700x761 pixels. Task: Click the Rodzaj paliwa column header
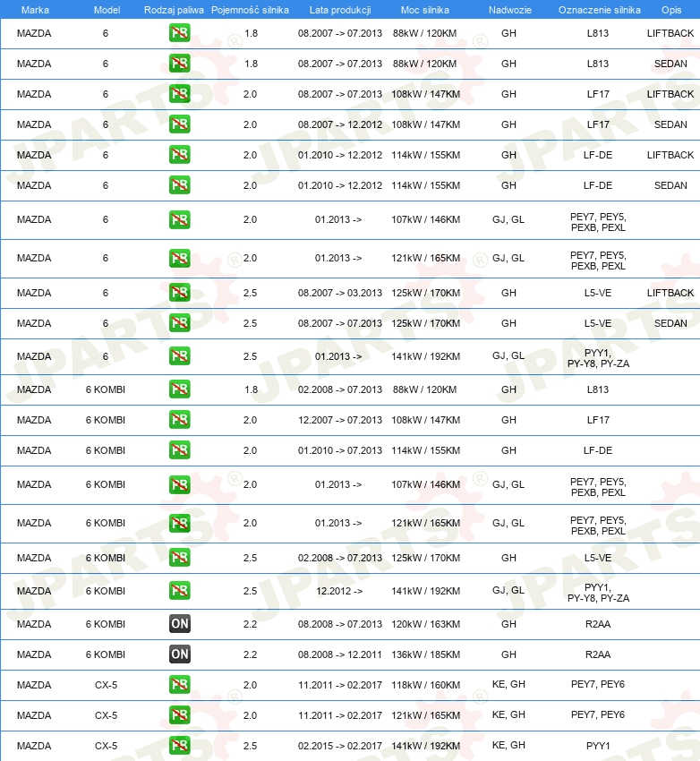click(x=174, y=10)
